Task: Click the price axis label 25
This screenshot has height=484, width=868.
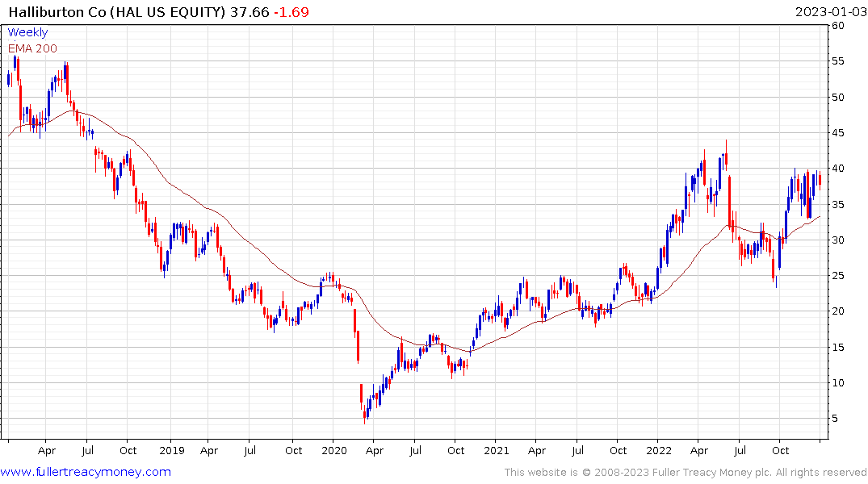Action: (838, 275)
